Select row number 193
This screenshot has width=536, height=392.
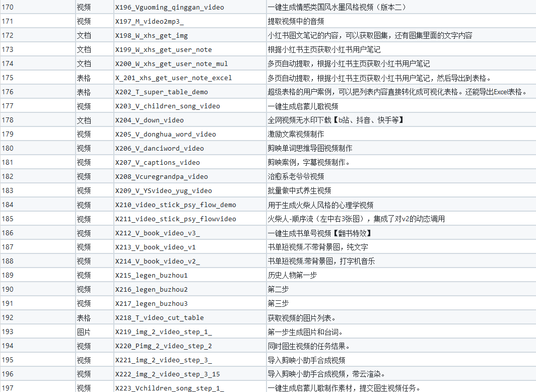point(8,332)
